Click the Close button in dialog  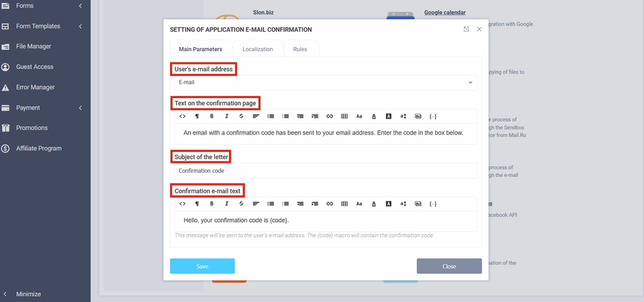449,266
